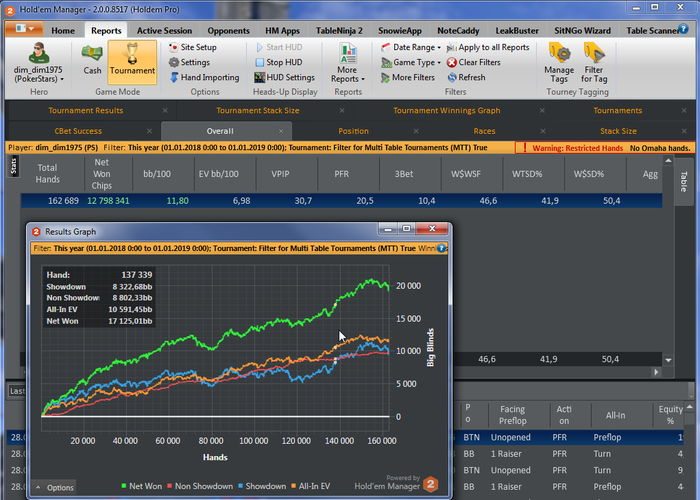Open Hand Importing option
The height and width of the screenshot is (500, 700).
(x=204, y=78)
